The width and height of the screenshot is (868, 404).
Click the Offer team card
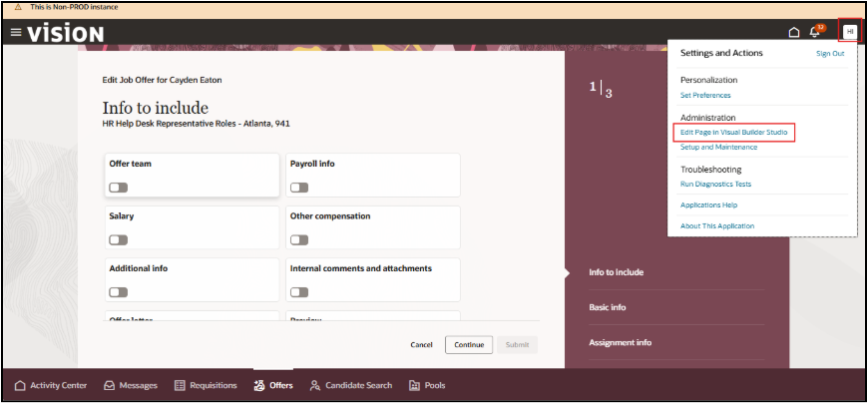click(x=193, y=175)
